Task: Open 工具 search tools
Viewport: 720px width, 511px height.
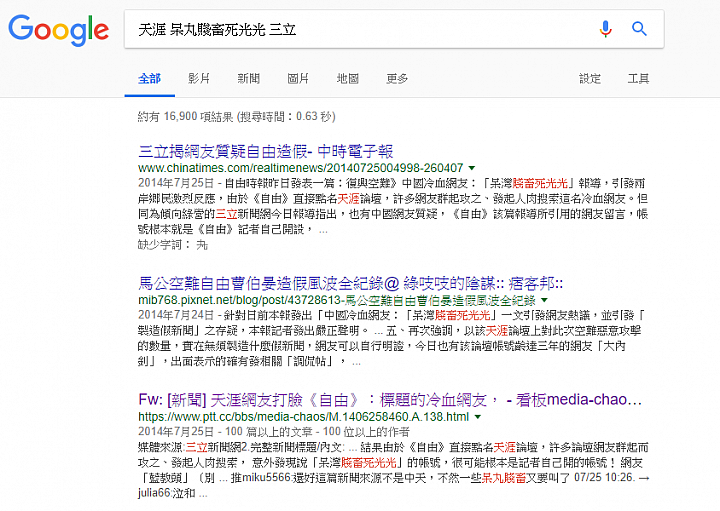Action: [638, 79]
